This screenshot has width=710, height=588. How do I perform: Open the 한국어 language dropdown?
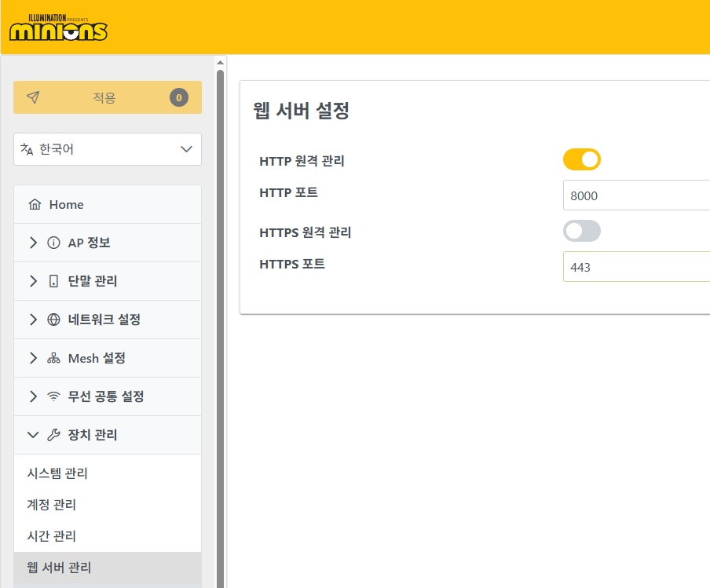pos(108,149)
